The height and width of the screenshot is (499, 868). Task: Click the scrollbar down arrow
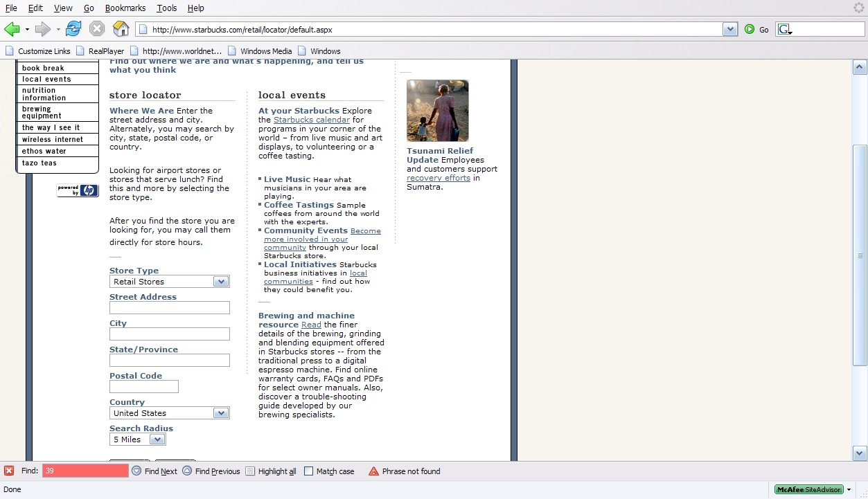tap(860, 453)
